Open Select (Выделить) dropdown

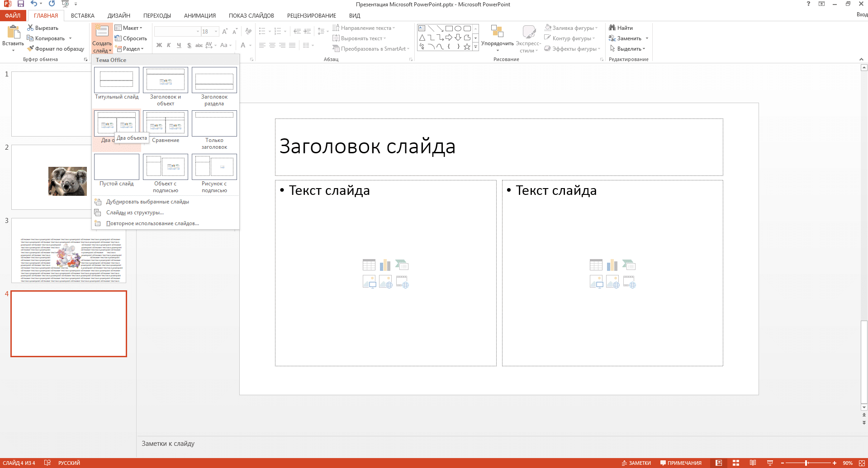click(x=627, y=49)
